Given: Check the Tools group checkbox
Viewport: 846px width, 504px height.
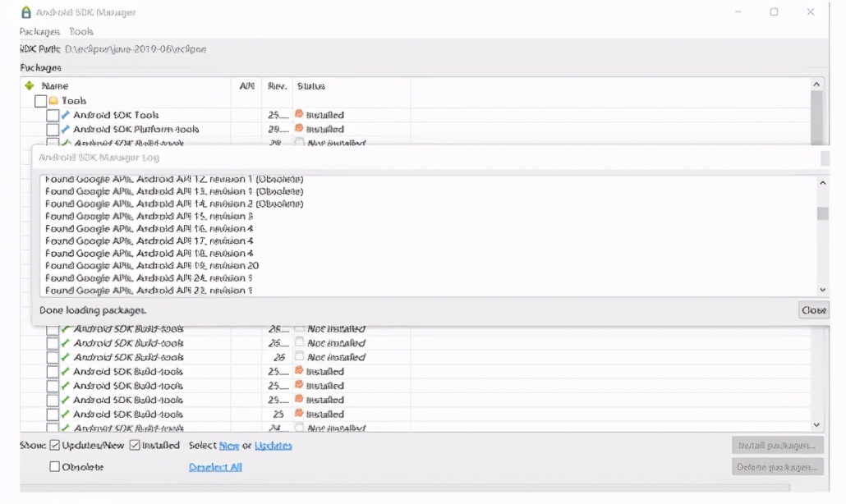Looking at the screenshot, I should pyautogui.click(x=40, y=101).
